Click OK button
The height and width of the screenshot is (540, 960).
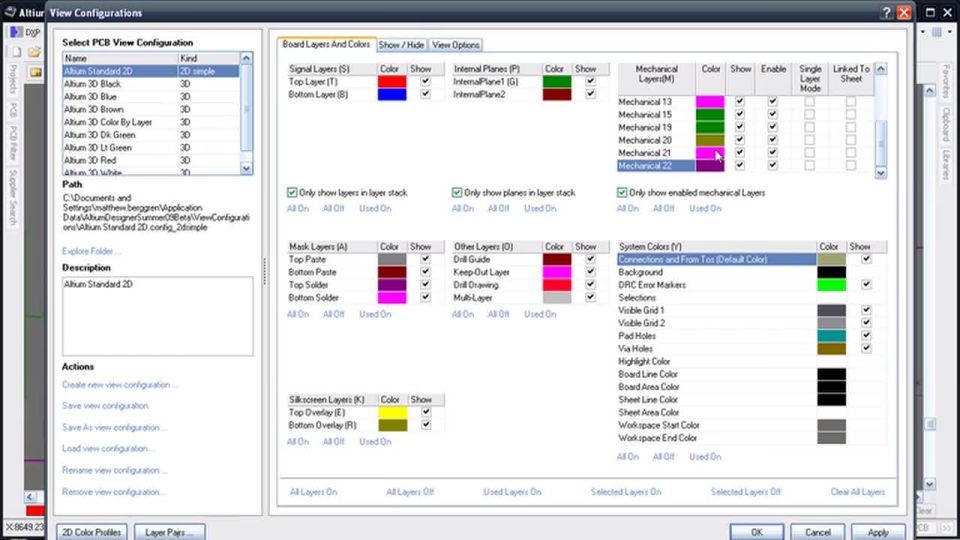click(757, 532)
